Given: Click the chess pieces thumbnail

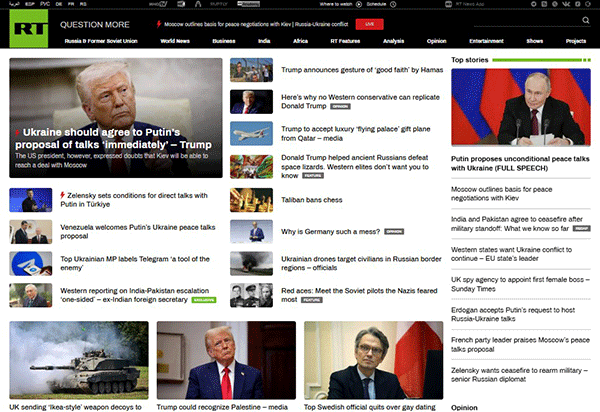Looking at the screenshot, I should 251,200.
